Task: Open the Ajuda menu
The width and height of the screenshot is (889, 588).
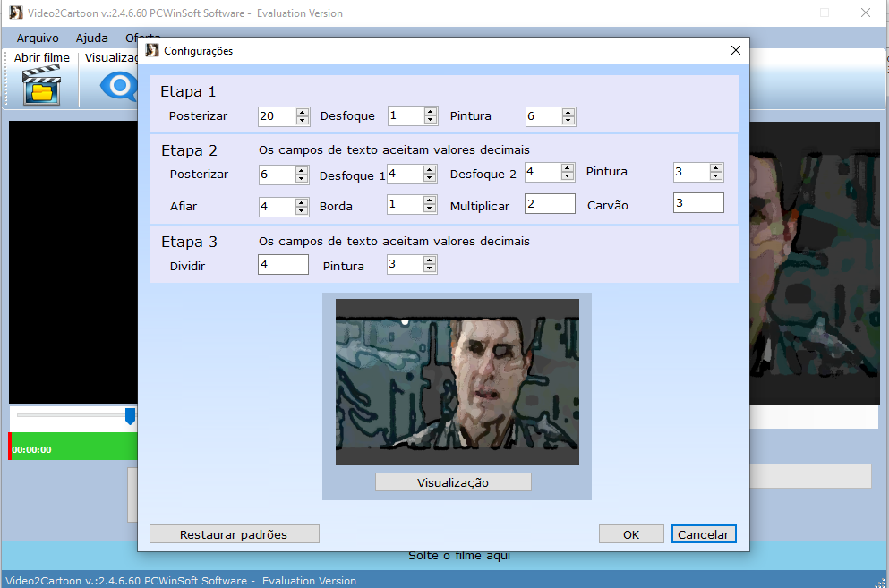Action: click(91, 38)
